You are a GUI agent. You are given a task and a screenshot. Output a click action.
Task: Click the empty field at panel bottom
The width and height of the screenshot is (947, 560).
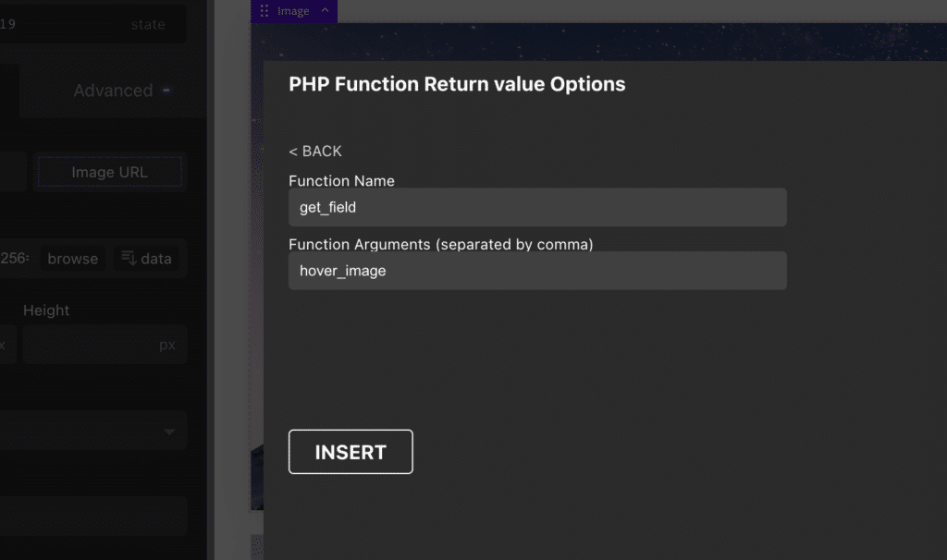point(93,516)
